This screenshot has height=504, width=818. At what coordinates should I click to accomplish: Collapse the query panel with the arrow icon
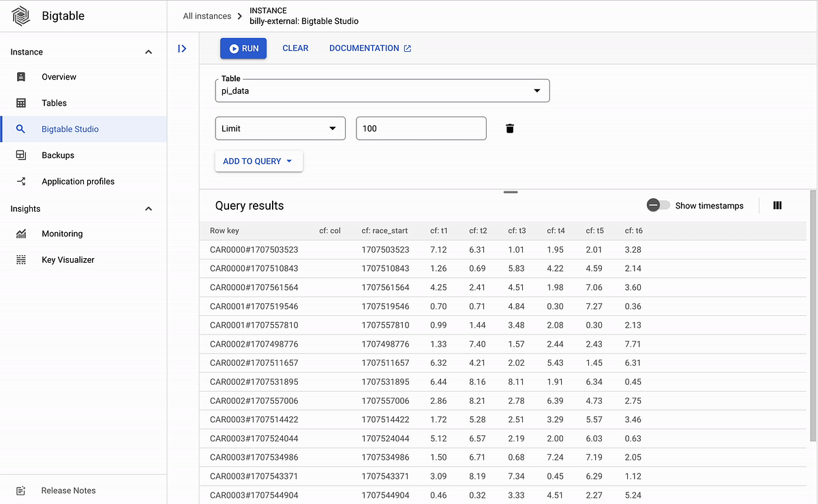tap(181, 48)
